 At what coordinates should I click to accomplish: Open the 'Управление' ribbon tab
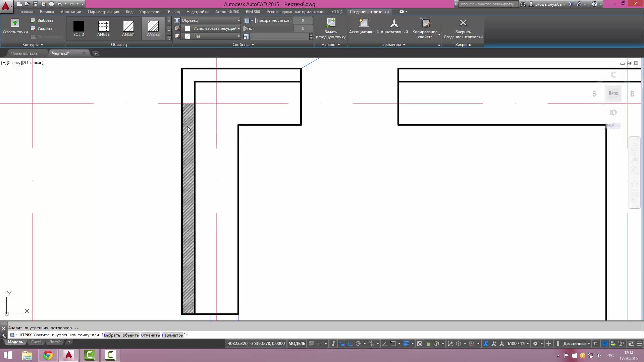(150, 12)
